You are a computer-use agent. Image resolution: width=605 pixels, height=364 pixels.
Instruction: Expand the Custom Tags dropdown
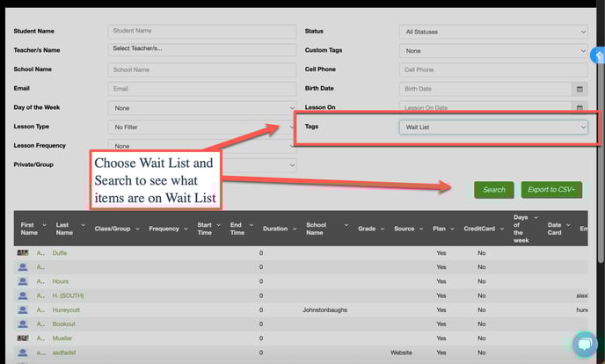pyautogui.click(x=492, y=51)
